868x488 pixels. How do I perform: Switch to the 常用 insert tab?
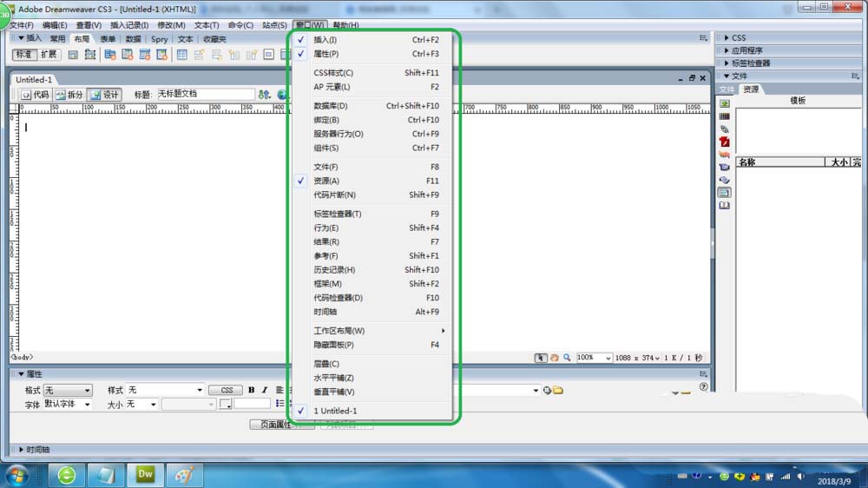[57, 39]
